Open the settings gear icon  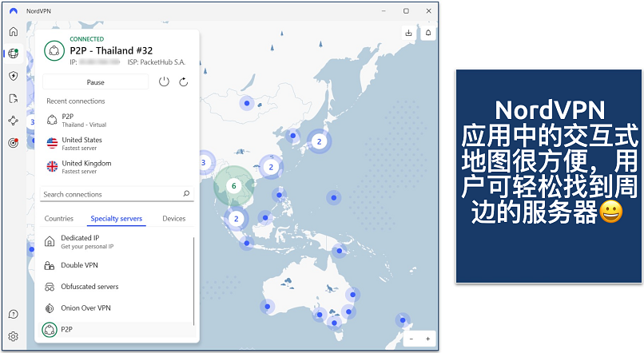coord(14,336)
